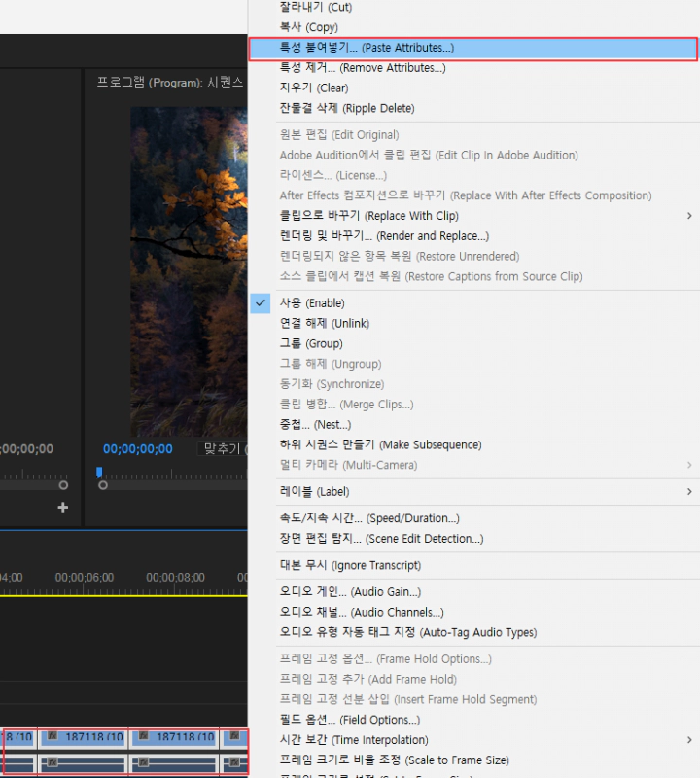The height and width of the screenshot is (778, 700).
Task: Select Paste Attributes menu item
Action: pos(473,48)
